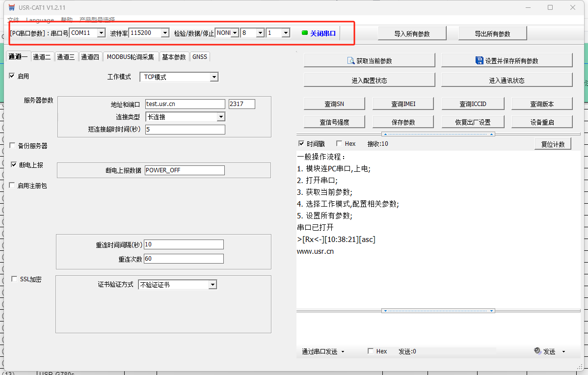Click the 地址和端口 test.usr.cn address field
The image size is (588, 375).
click(185, 104)
